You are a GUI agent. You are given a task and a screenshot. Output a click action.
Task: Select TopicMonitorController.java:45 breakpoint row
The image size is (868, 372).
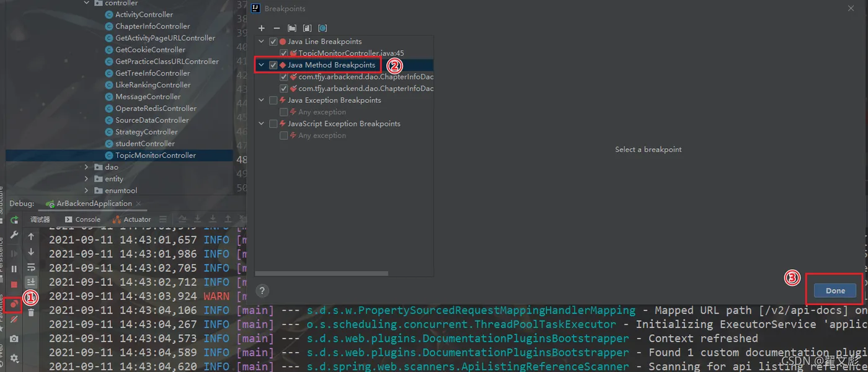click(351, 53)
